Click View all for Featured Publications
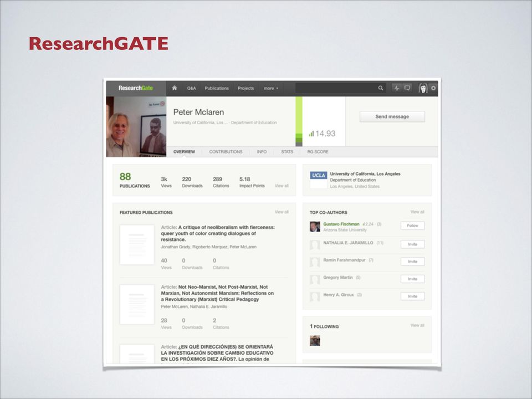Image resolution: width=532 pixels, height=399 pixels. click(x=282, y=212)
